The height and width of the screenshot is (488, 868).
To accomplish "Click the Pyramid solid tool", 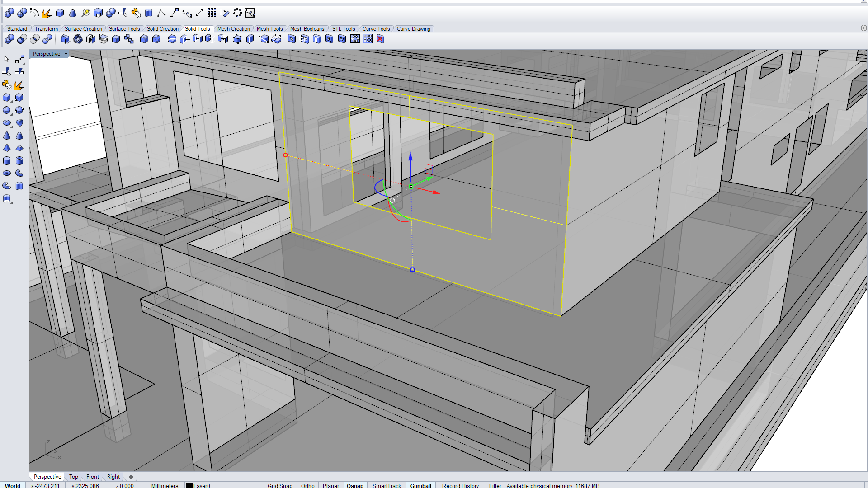I will (x=6, y=148).
